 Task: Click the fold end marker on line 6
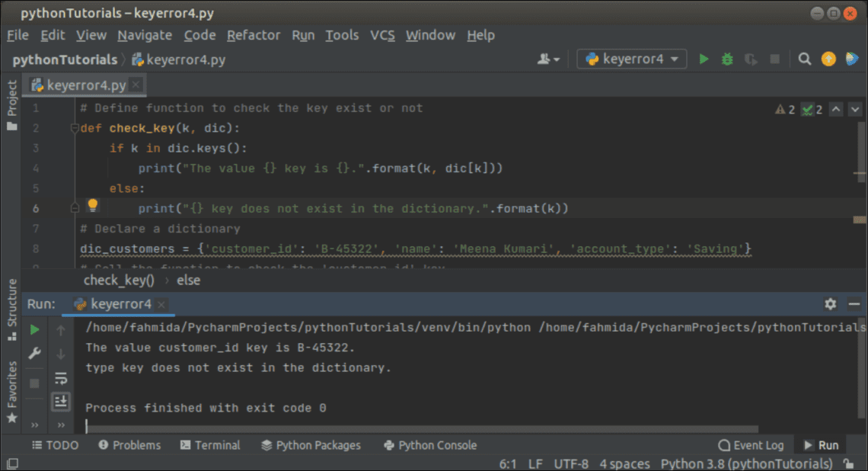pyautogui.click(x=75, y=208)
